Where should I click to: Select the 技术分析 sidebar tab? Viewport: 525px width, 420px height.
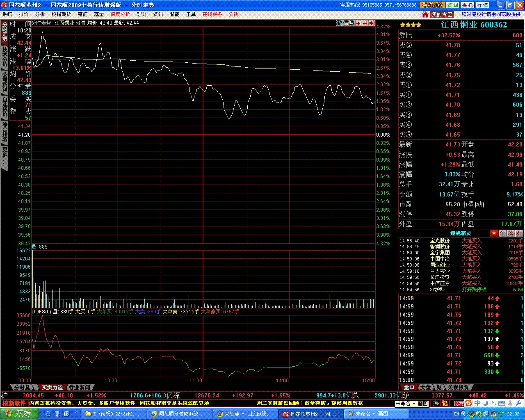click(5, 57)
